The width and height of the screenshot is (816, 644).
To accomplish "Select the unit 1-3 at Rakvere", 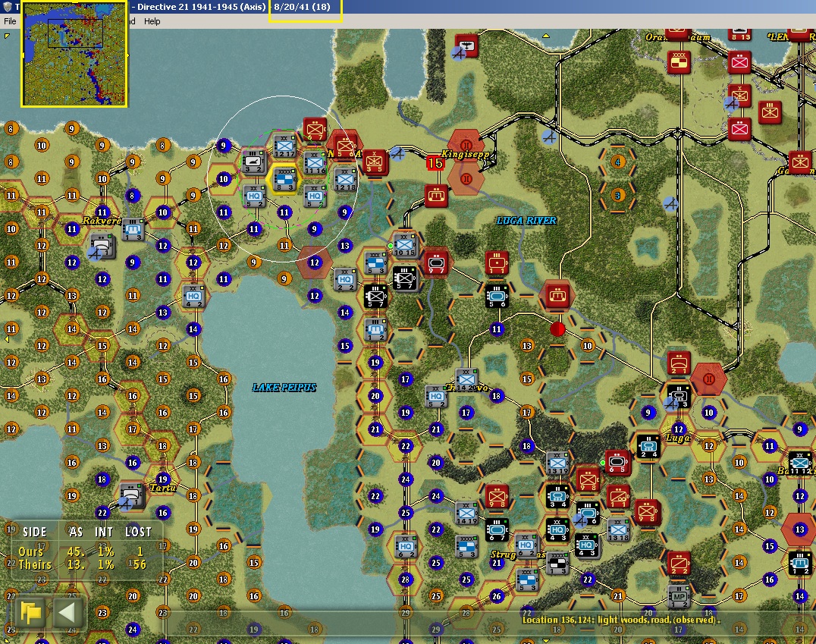I will pos(133,230).
